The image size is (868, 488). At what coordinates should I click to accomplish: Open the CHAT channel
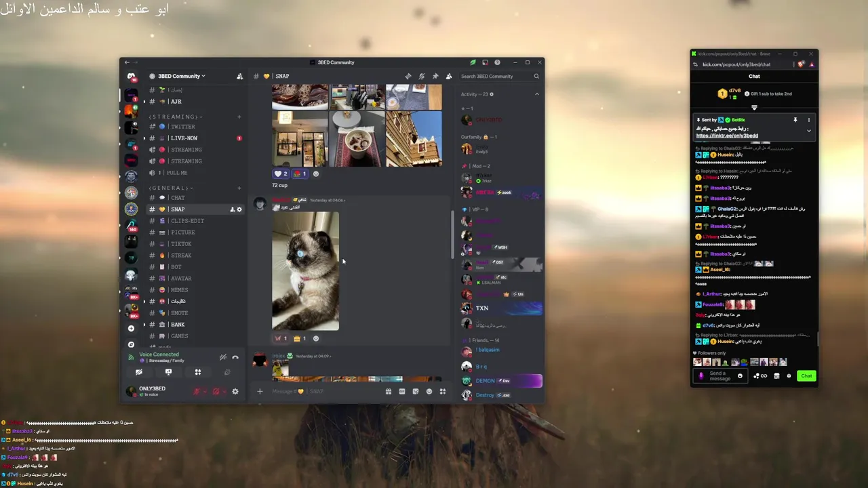194,198
